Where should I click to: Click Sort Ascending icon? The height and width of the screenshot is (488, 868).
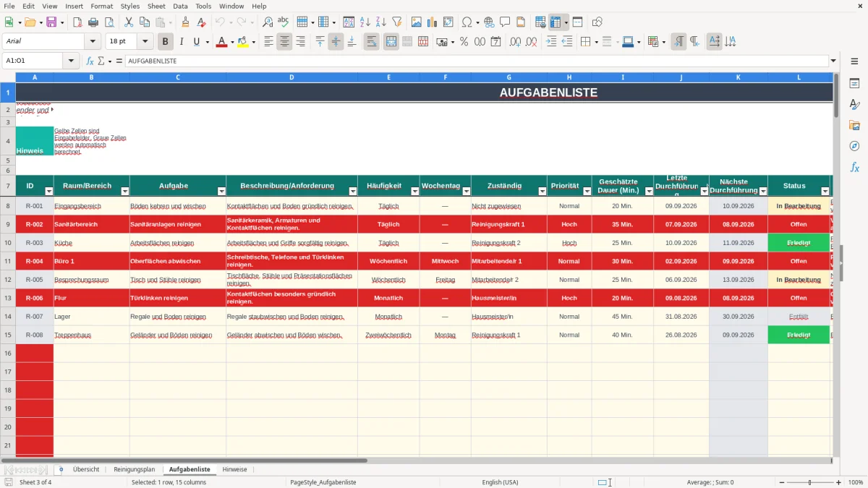365,22
